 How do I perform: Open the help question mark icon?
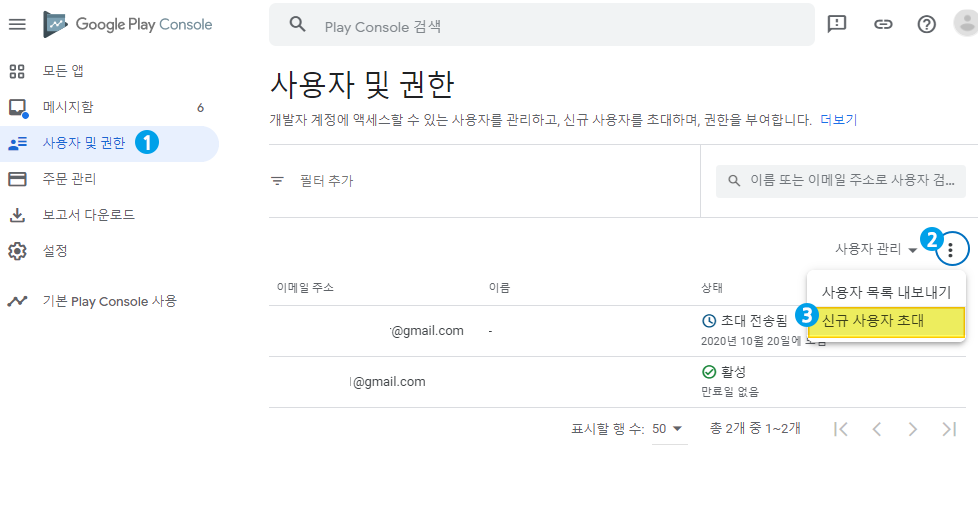tap(926, 24)
